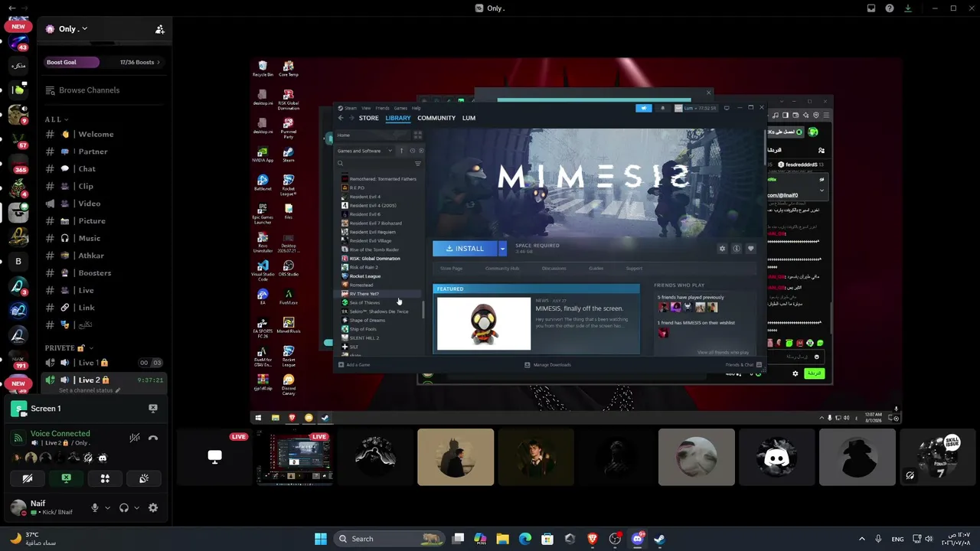Open Naif user profile avatar
Screen dimensions: 980x551
point(18,507)
